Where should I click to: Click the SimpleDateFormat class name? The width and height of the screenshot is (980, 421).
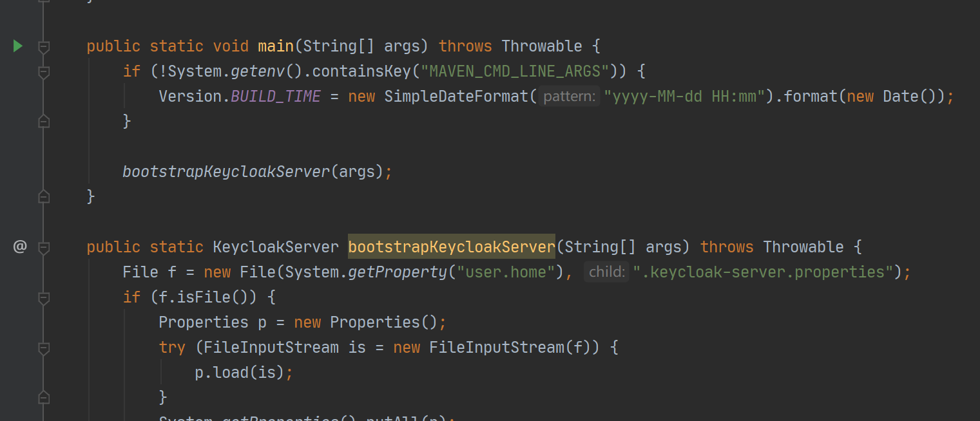click(456, 96)
